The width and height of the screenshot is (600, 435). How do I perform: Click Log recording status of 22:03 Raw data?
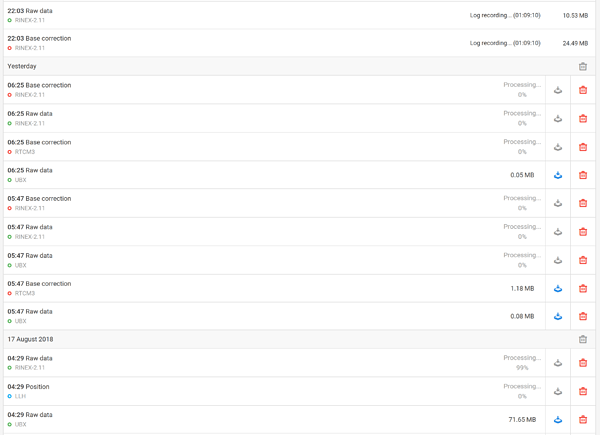pyautogui.click(x=505, y=15)
